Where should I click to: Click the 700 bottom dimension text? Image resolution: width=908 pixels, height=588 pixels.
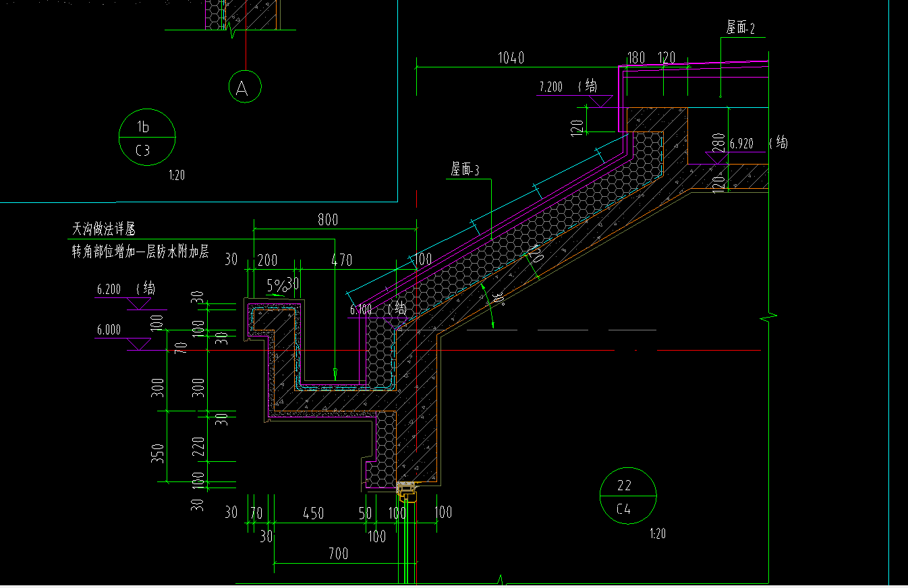pyautogui.click(x=338, y=554)
